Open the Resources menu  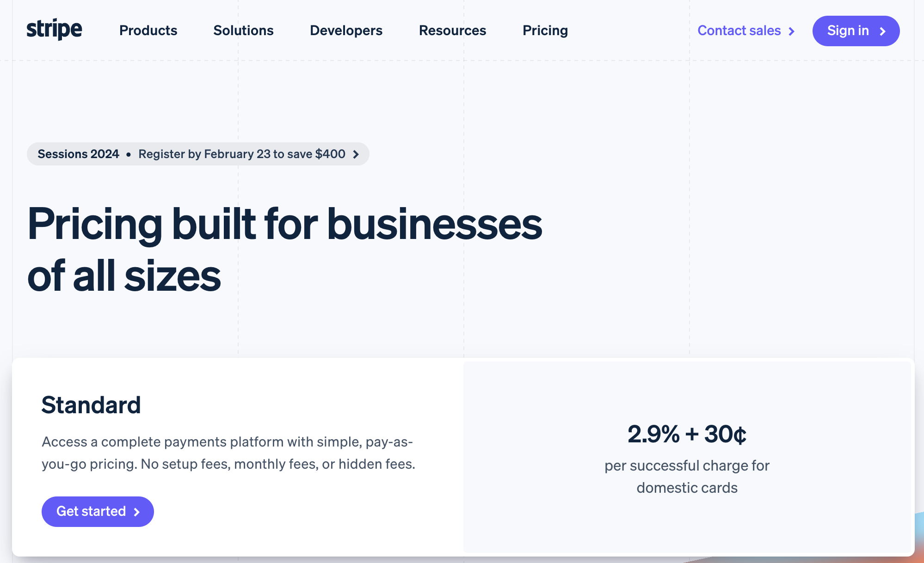click(452, 31)
